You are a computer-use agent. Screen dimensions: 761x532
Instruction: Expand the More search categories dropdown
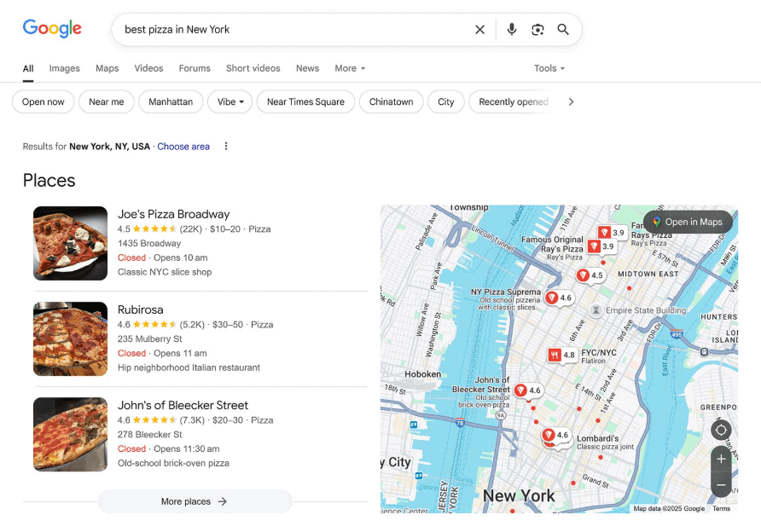point(350,68)
